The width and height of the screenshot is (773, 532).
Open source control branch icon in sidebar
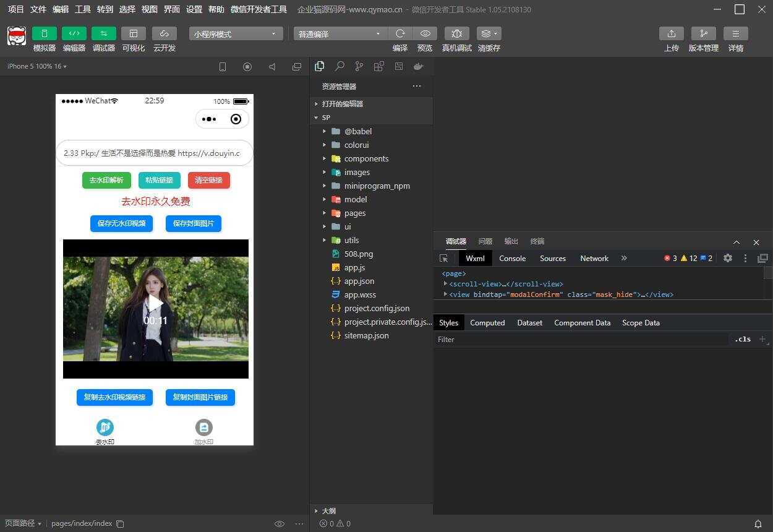coord(359,66)
